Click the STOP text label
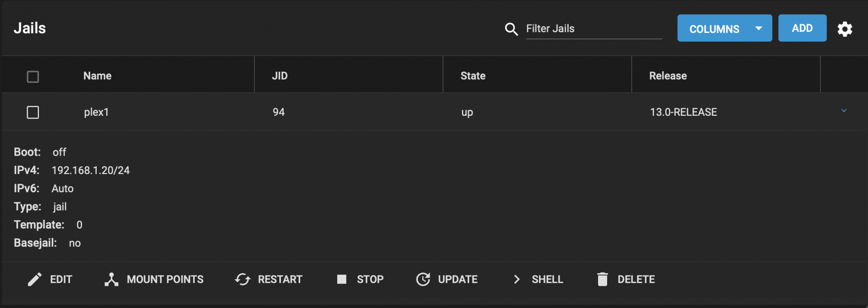The image size is (868, 308). [370, 280]
